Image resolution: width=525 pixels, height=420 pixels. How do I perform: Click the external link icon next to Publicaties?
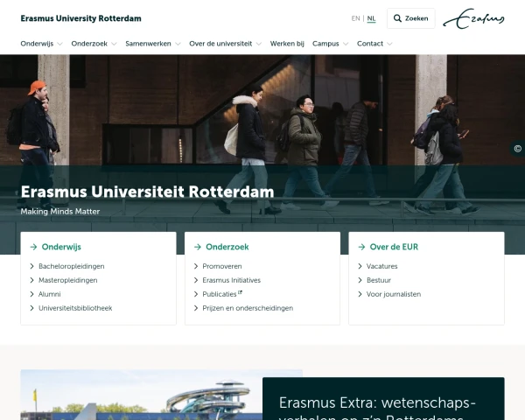(x=240, y=292)
